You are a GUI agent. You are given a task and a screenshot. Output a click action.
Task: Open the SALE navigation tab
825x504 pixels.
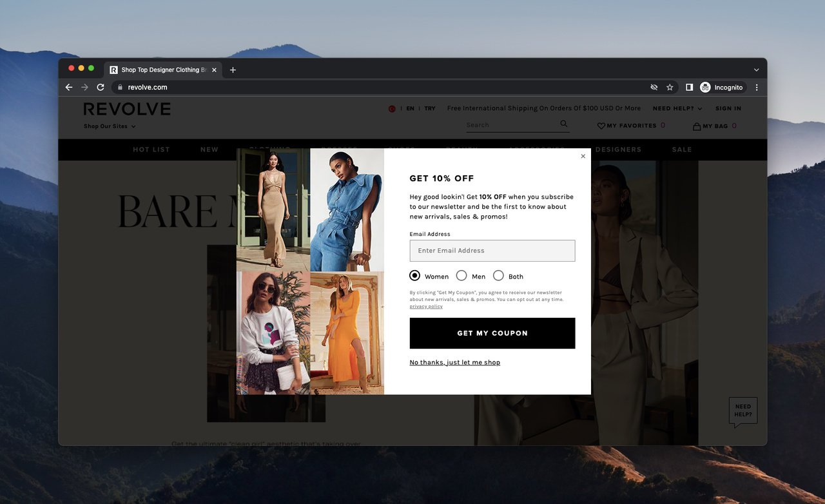[681, 149]
